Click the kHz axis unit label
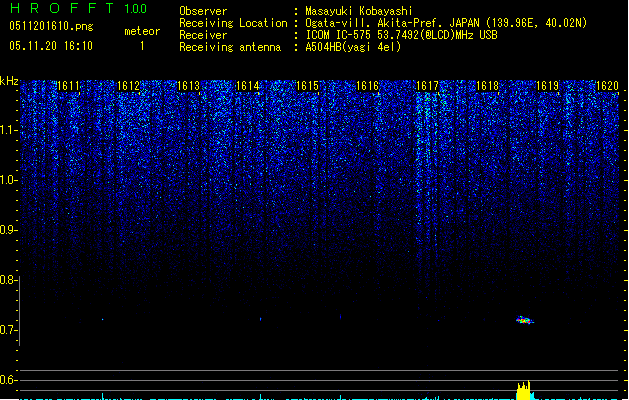The width and height of the screenshot is (629, 400). (9, 81)
